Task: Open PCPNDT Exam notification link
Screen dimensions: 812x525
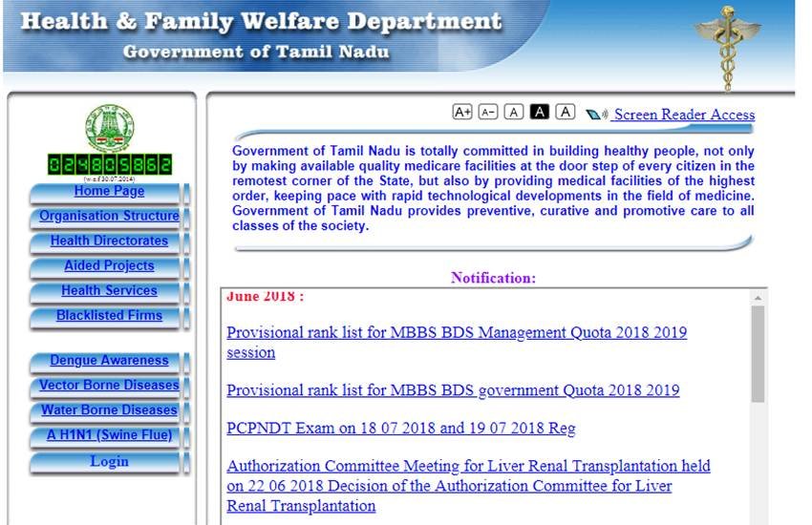Action: [x=400, y=429]
